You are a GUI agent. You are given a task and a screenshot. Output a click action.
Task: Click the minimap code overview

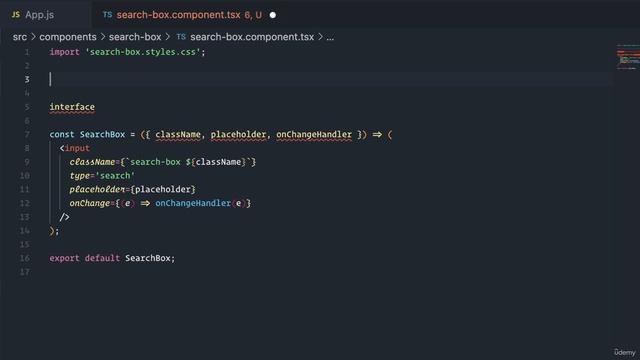628,57
